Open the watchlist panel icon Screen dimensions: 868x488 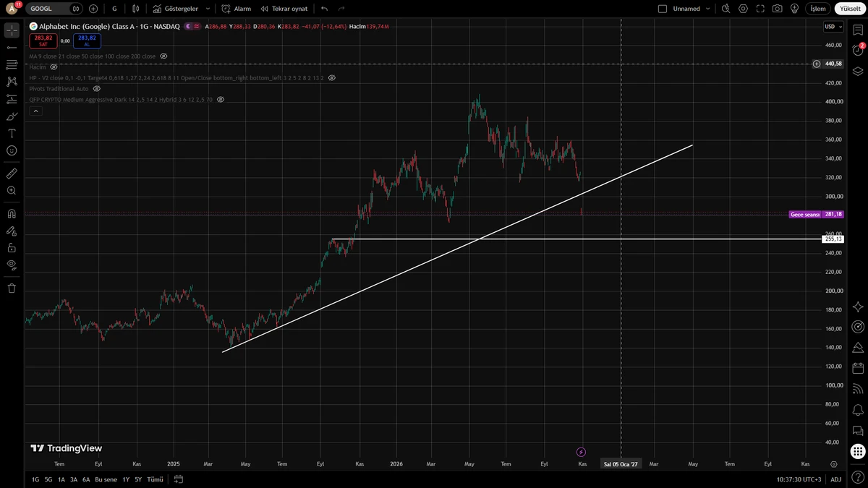click(858, 30)
